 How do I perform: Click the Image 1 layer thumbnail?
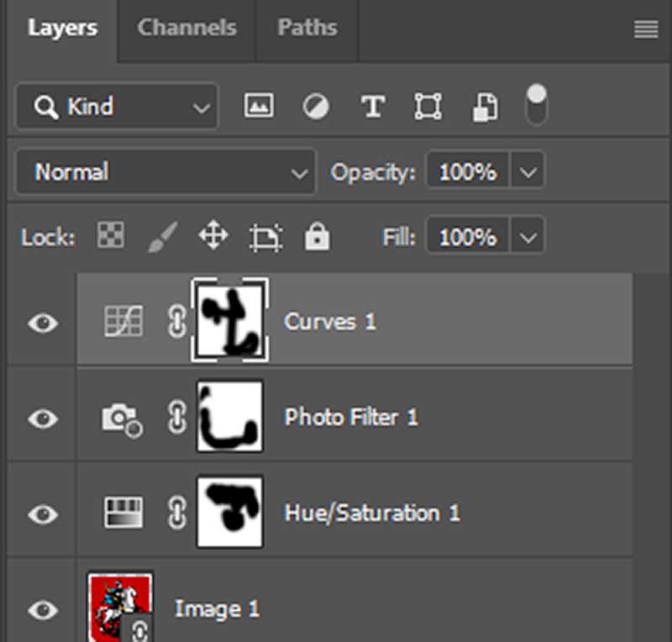tap(121, 603)
